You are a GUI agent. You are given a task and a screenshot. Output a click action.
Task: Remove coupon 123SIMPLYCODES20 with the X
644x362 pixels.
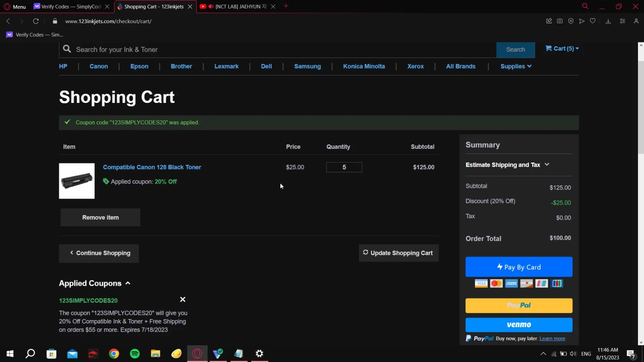(x=183, y=299)
